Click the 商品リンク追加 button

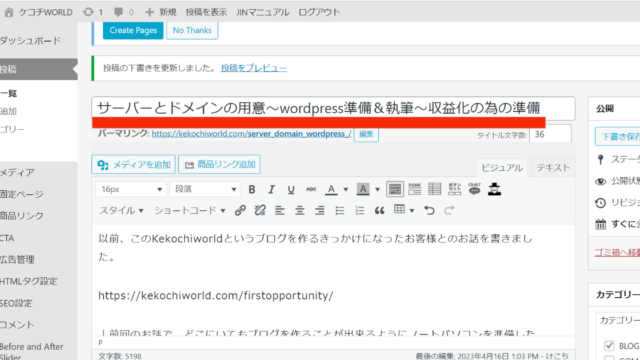[x=220, y=164]
